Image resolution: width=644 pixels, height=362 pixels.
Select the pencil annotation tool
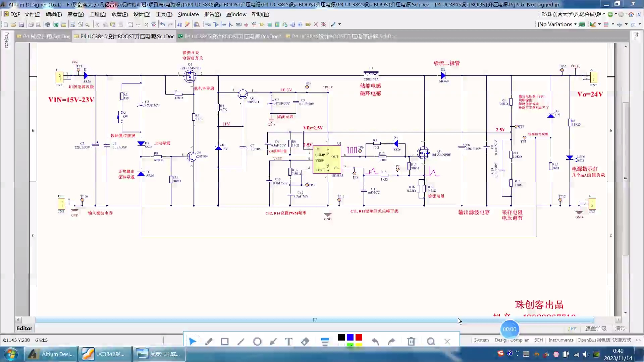tap(209, 342)
